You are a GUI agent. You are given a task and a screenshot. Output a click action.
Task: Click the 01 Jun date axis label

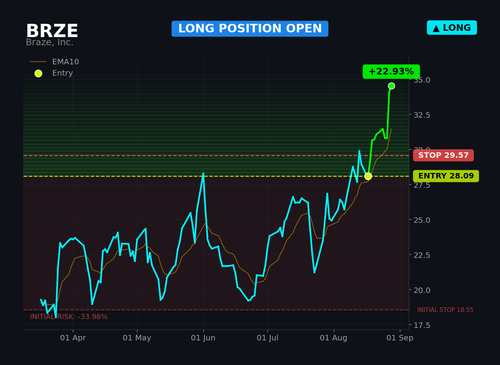click(x=203, y=338)
